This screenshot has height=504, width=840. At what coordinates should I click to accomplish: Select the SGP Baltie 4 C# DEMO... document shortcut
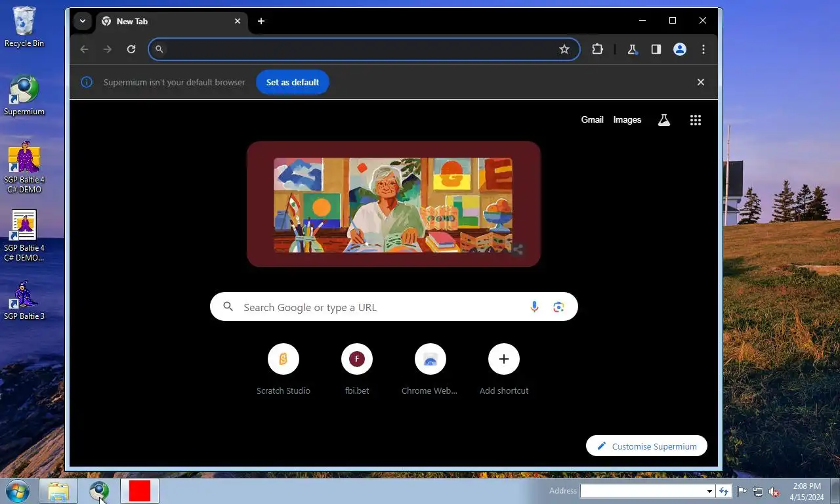24,236
